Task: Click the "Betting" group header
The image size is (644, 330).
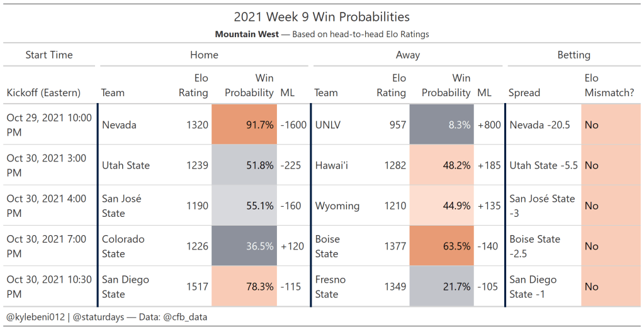Action: pos(573,55)
